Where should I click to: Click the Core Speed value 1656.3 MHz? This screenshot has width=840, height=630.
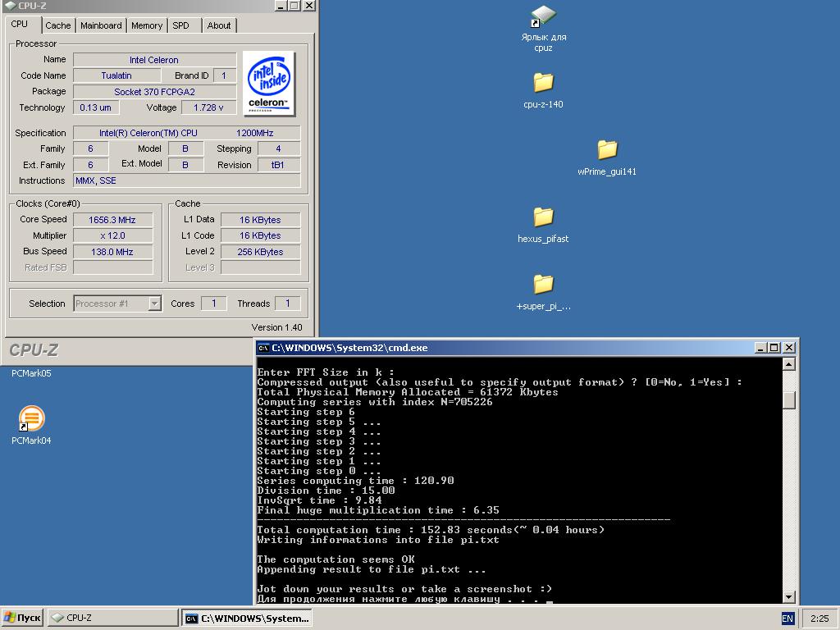[112, 220]
